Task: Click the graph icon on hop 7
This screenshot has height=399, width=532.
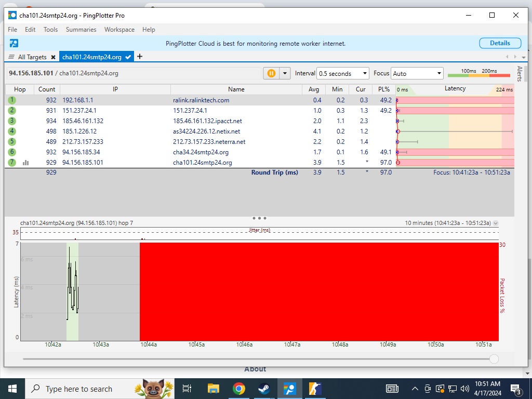Action: coord(25,163)
